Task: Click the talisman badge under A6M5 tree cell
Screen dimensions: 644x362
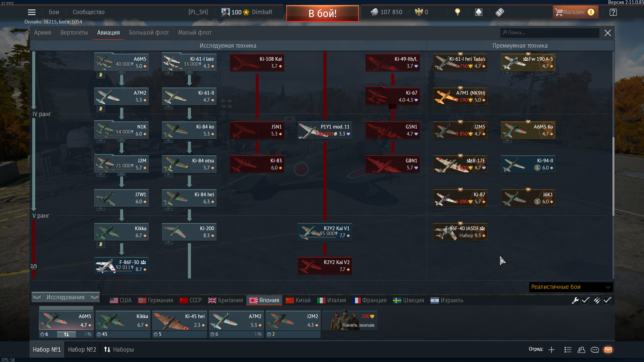Action: [x=101, y=75]
